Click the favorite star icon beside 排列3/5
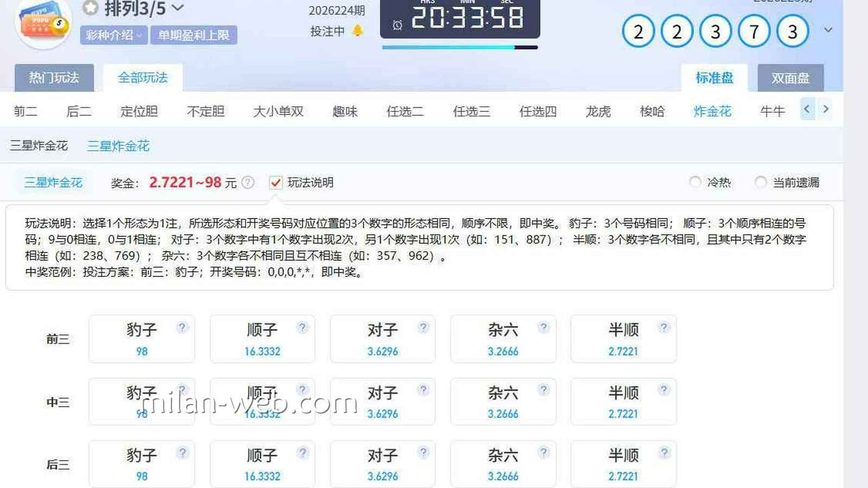 [x=91, y=8]
